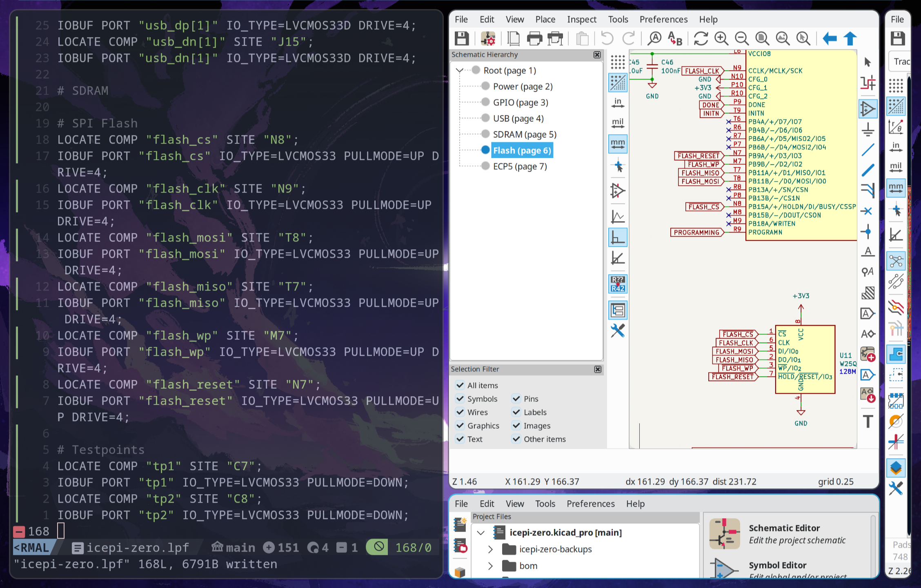The height and width of the screenshot is (588, 921).
Task: Switch units to mils in schematic editor
Action: tap(618, 123)
